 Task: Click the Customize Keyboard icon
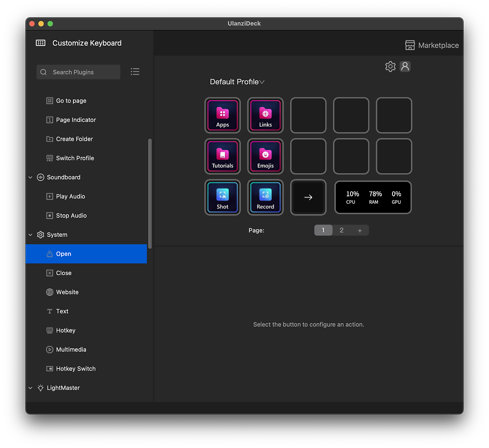click(41, 43)
